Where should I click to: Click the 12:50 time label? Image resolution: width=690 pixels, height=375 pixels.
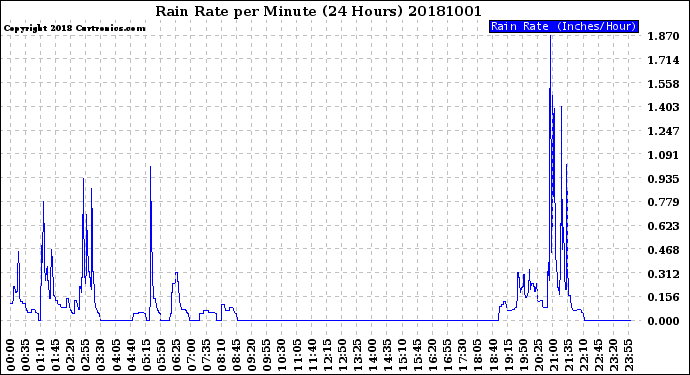pos(342,355)
